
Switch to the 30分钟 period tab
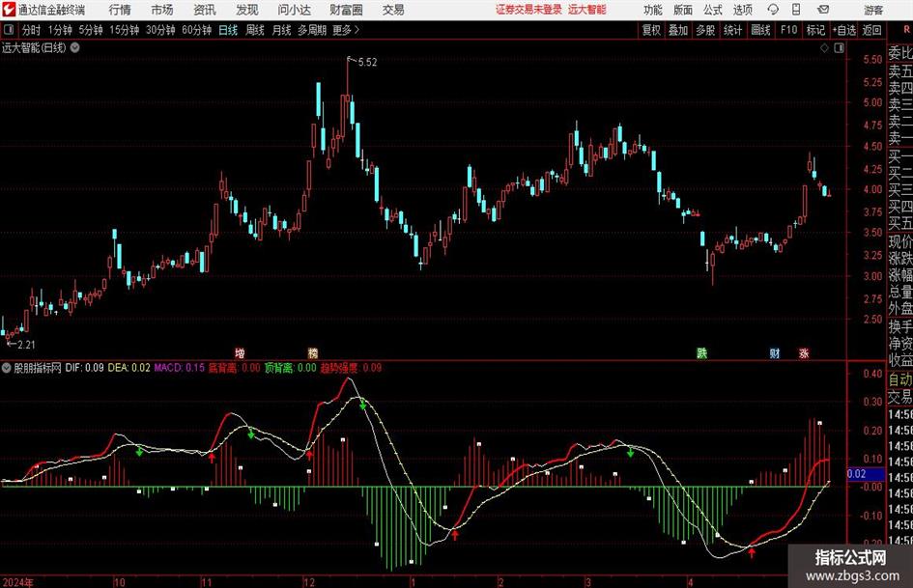160,30
